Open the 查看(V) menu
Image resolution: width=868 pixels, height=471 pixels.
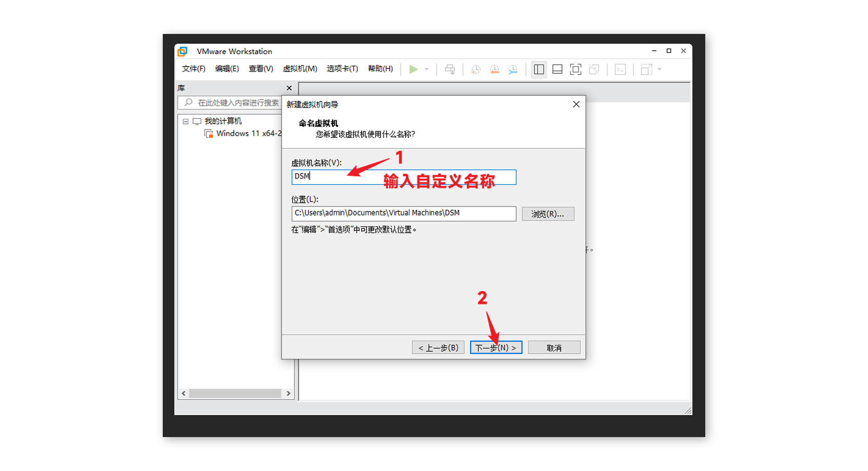[x=261, y=69]
